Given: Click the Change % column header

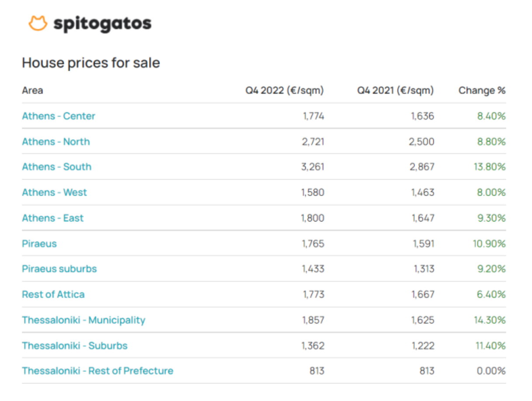Looking at the screenshot, I should pos(482,90).
